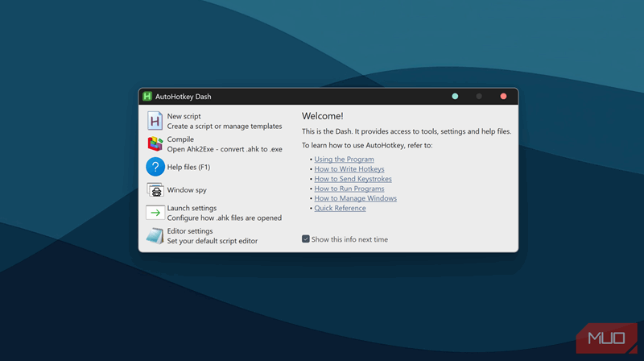Click the AutoHotkey logo in title bar
The image size is (644, 361).
pos(147,97)
